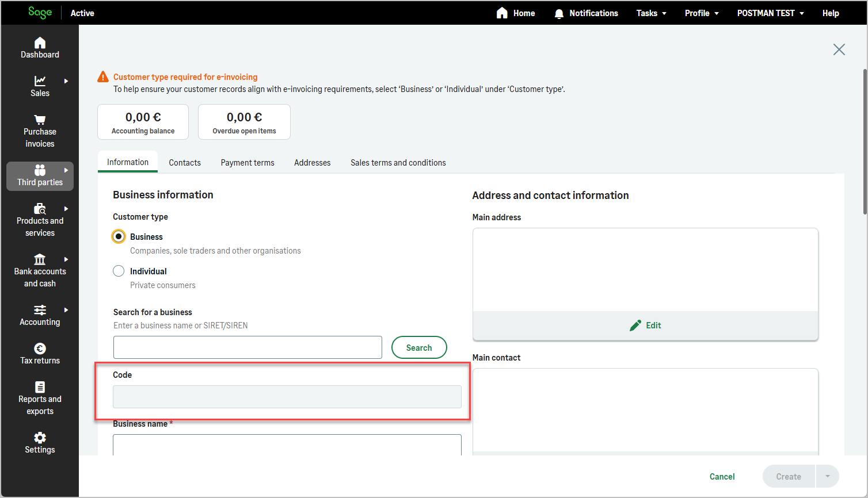Click 'Customer type required for e-invoicing' heading
This screenshot has width=868, height=498.
[185, 77]
